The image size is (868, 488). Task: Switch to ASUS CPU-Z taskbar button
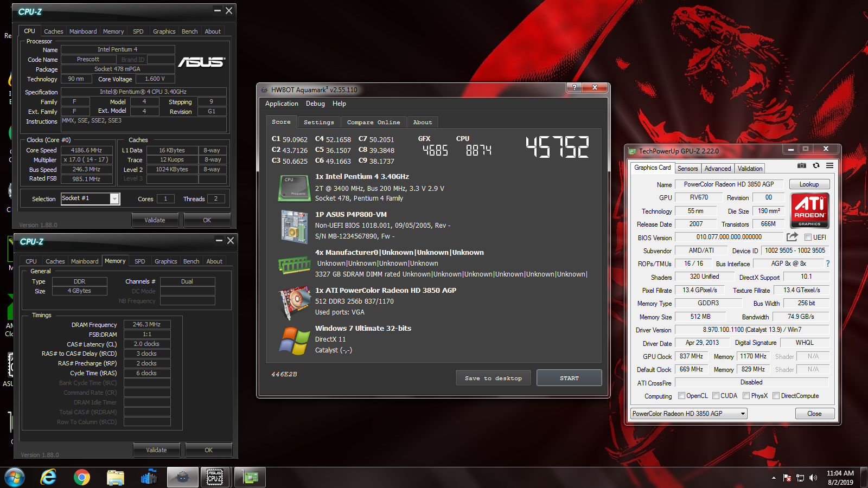(x=215, y=478)
